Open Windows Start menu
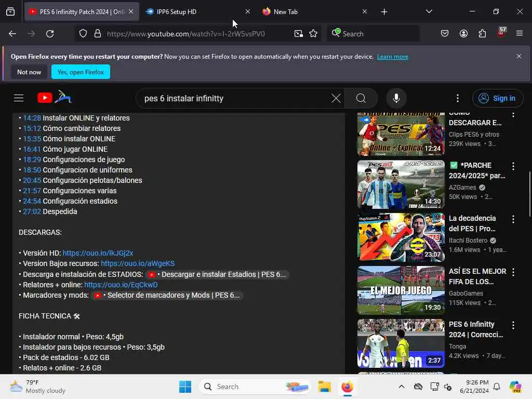 coord(185,387)
